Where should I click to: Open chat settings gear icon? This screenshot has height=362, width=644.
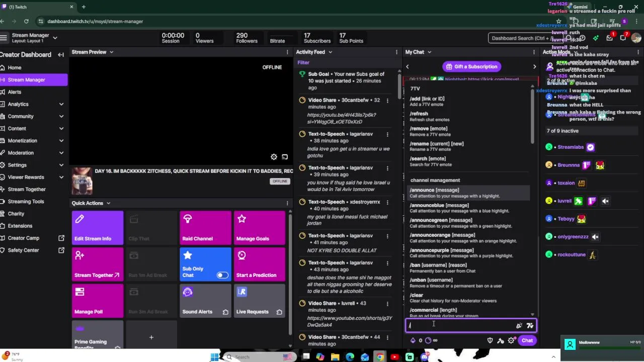click(511, 340)
